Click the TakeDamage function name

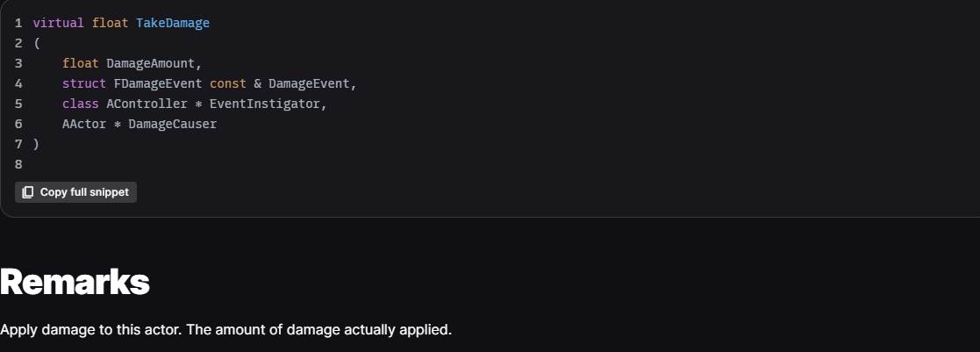[173, 23]
